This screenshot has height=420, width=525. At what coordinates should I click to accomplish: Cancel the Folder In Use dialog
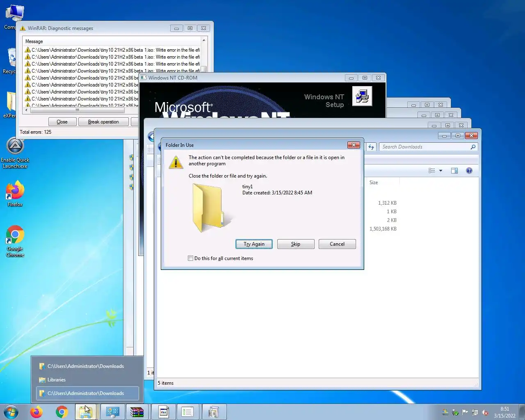coord(337,244)
